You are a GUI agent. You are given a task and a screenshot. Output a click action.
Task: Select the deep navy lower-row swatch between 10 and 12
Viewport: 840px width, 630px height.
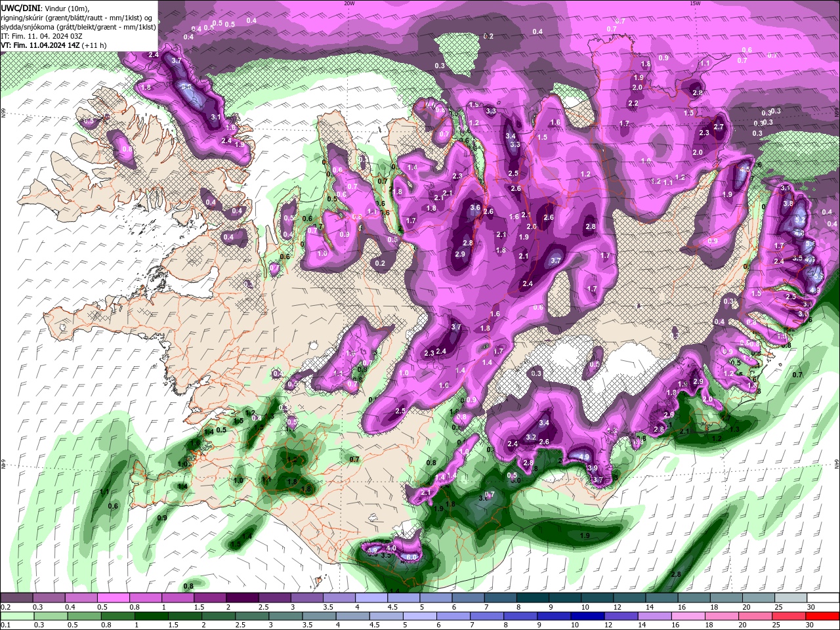pos(588,616)
